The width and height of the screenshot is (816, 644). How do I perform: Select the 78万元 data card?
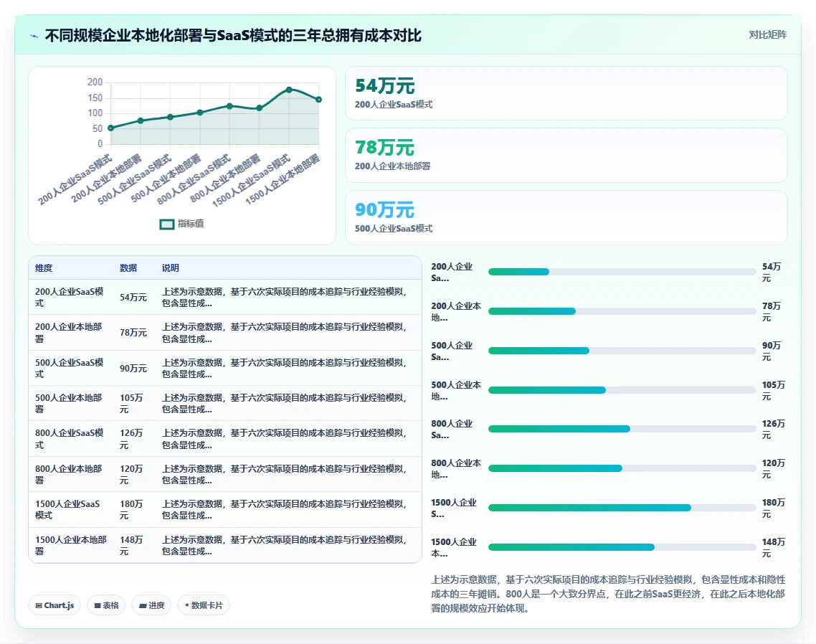pos(566,155)
